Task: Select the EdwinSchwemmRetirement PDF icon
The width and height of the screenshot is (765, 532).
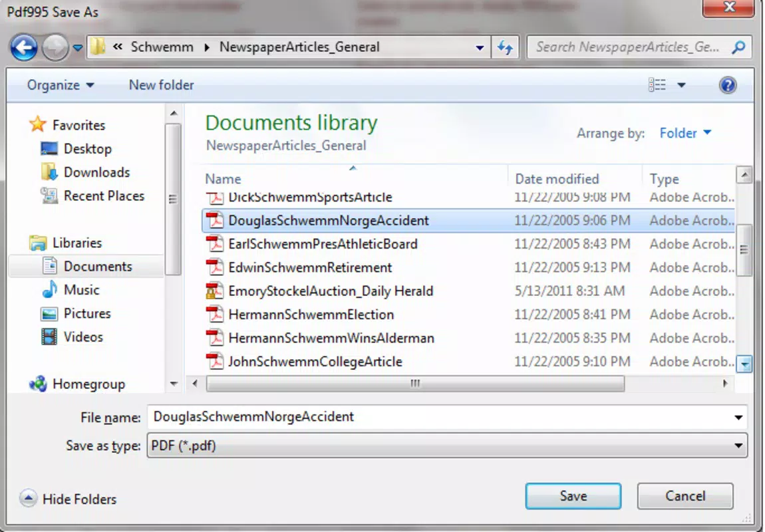Action: click(x=214, y=267)
